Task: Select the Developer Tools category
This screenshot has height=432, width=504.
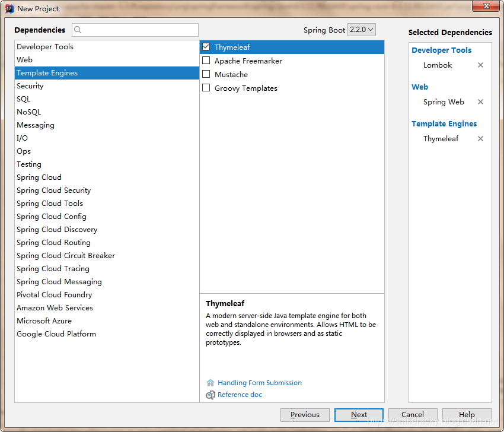Action: pyautogui.click(x=107, y=47)
